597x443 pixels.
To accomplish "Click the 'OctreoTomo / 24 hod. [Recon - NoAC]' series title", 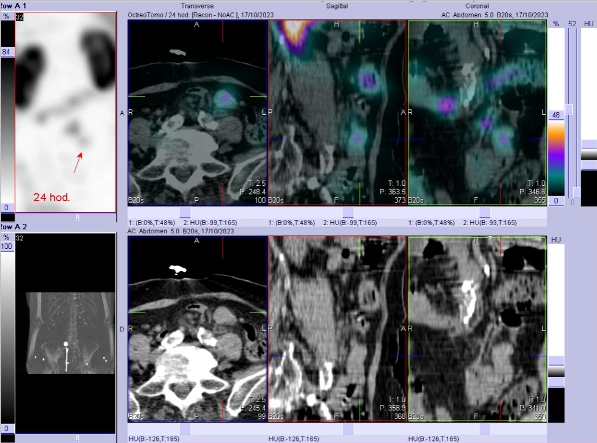I will pos(183,15).
